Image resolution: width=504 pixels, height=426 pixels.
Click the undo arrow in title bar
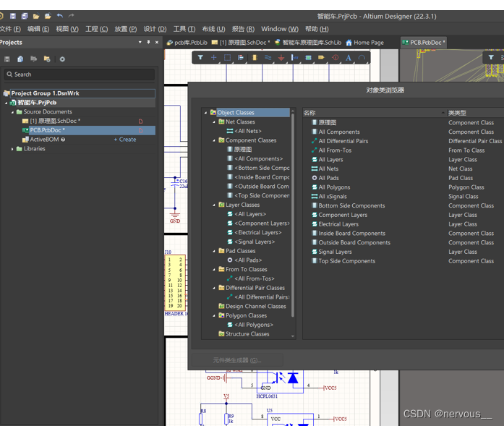[59, 16]
